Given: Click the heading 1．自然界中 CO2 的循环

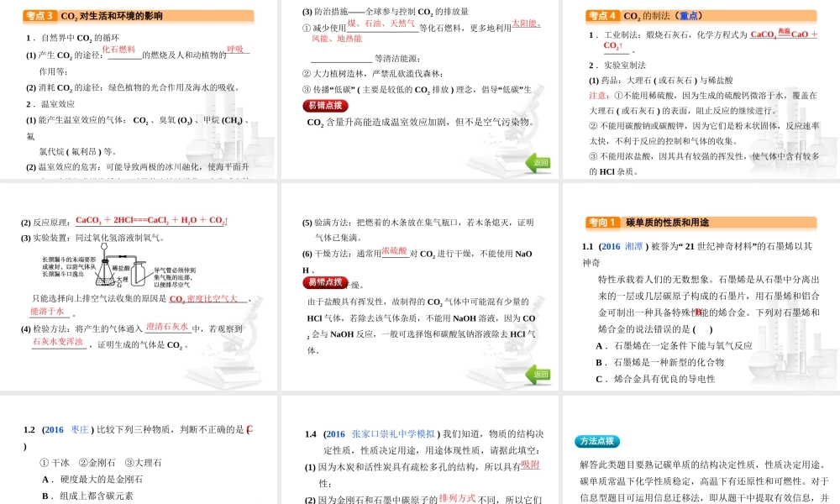Looking at the screenshot, I should [73, 38].
